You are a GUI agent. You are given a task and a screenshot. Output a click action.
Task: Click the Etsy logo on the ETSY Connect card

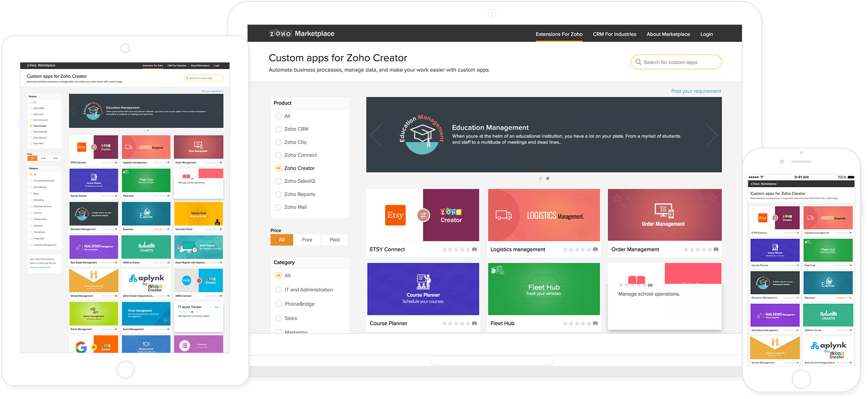tap(395, 215)
